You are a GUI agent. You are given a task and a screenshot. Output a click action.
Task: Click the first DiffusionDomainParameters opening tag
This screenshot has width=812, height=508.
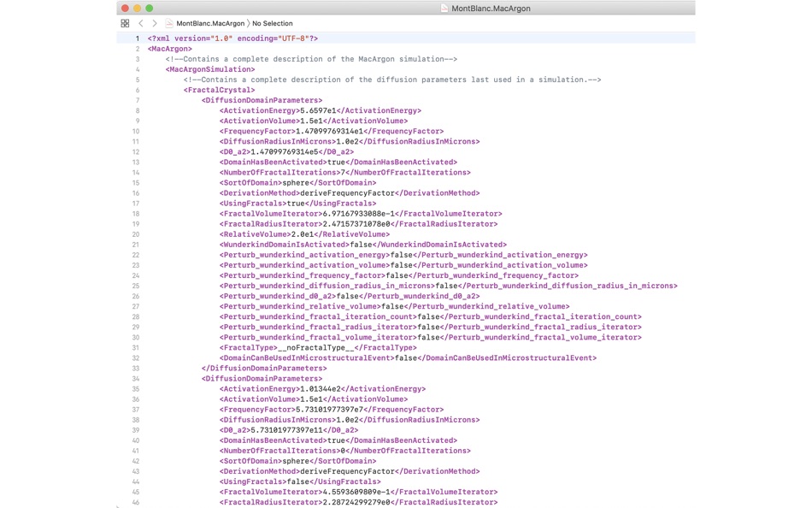[x=262, y=100]
